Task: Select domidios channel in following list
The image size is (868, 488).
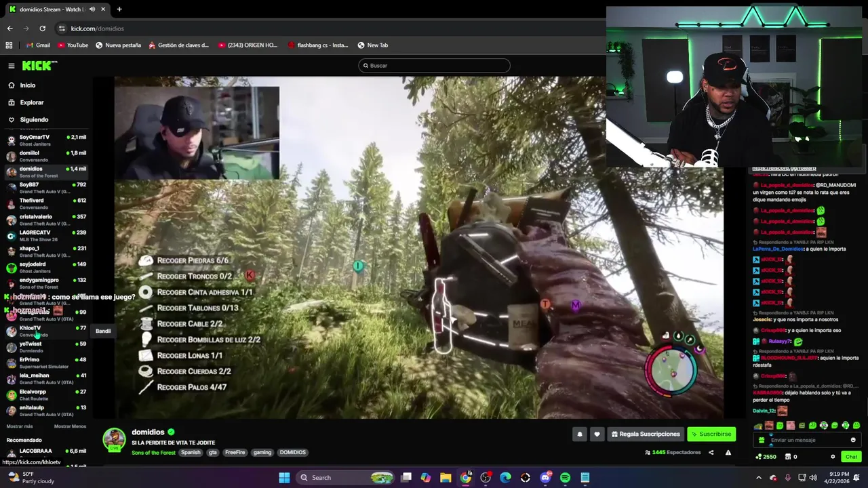Action: (46, 171)
